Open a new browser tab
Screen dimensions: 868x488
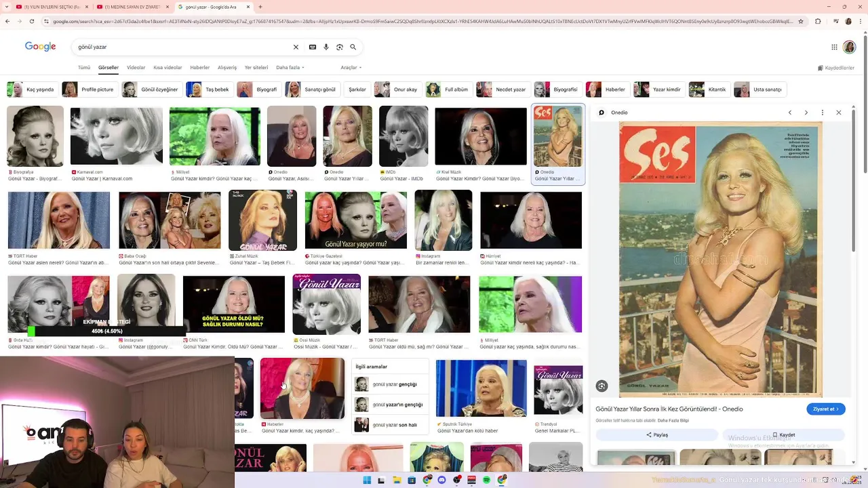tap(260, 7)
